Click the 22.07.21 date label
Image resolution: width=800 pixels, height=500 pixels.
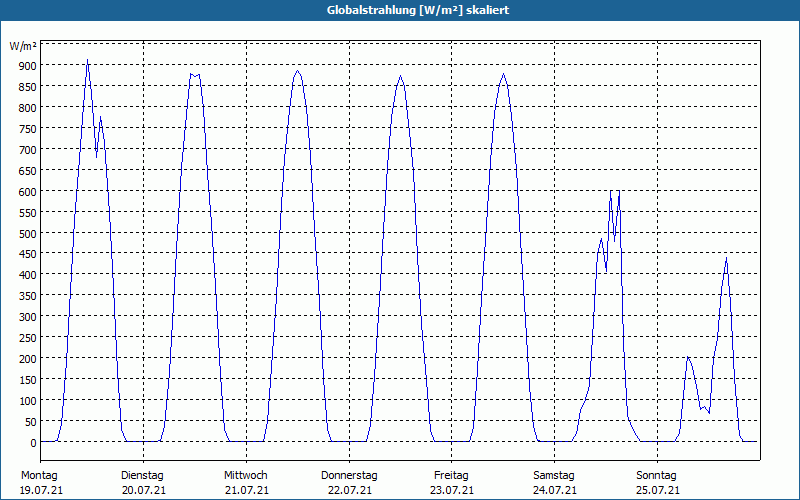tap(349, 490)
